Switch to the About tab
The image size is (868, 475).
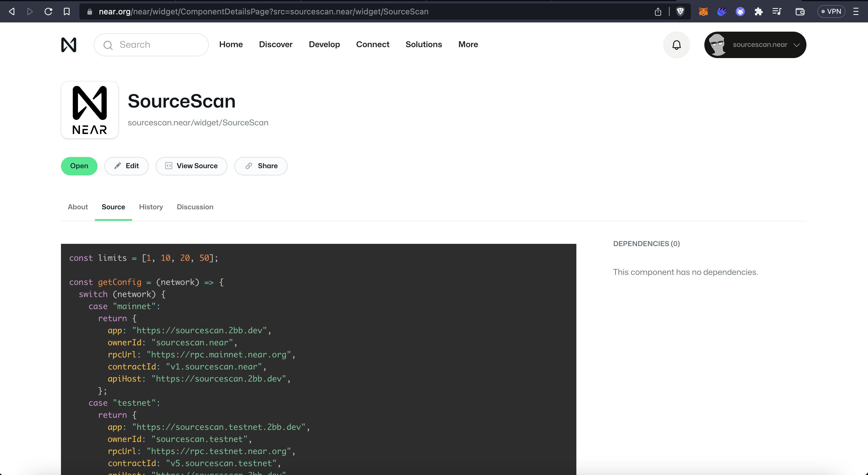click(78, 207)
